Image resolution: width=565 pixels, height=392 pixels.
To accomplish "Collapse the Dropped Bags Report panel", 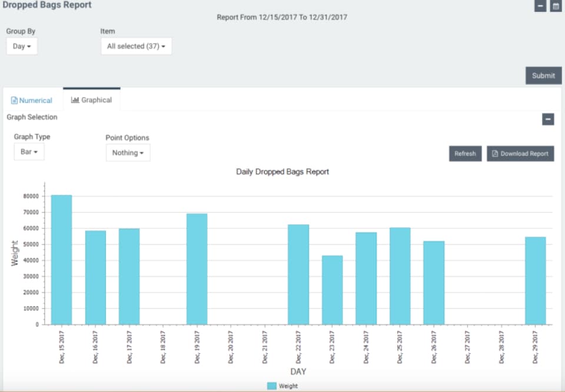I will (540, 6).
